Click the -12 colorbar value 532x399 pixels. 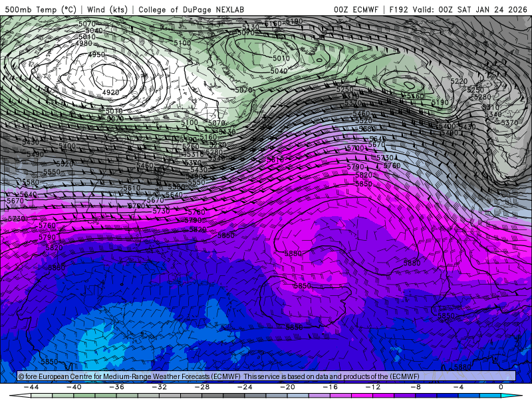[373, 387]
